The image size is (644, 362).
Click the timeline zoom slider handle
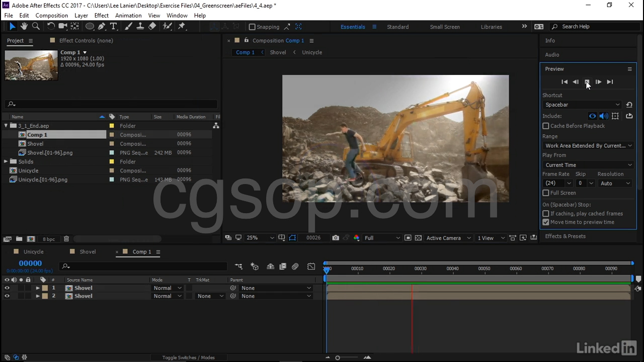338,357
